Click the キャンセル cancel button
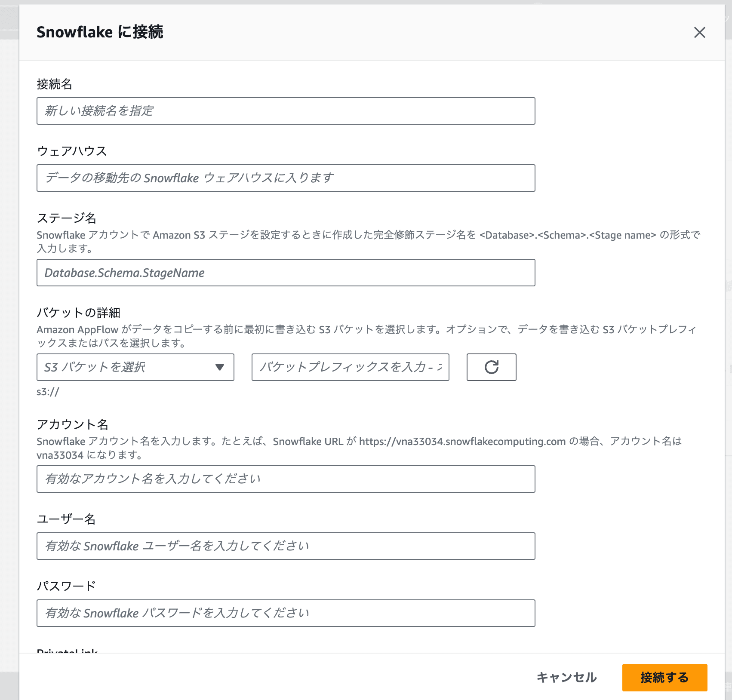Viewport: 732px width, 700px height. coord(566,678)
